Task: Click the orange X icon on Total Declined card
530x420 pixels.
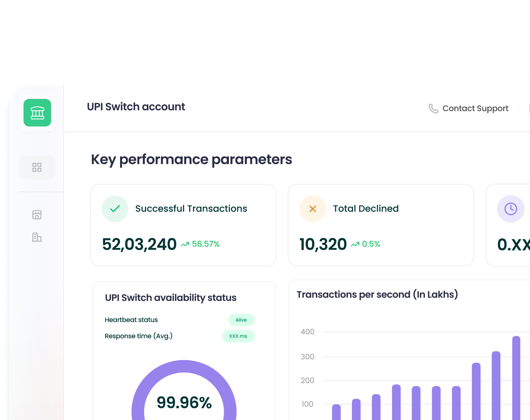Action: point(312,208)
